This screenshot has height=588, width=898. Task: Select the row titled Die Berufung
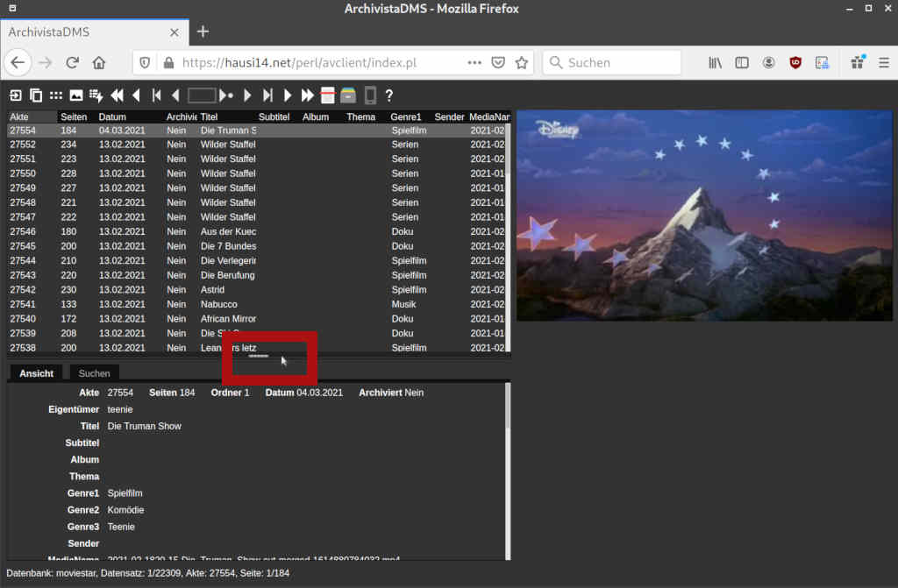[257, 275]
